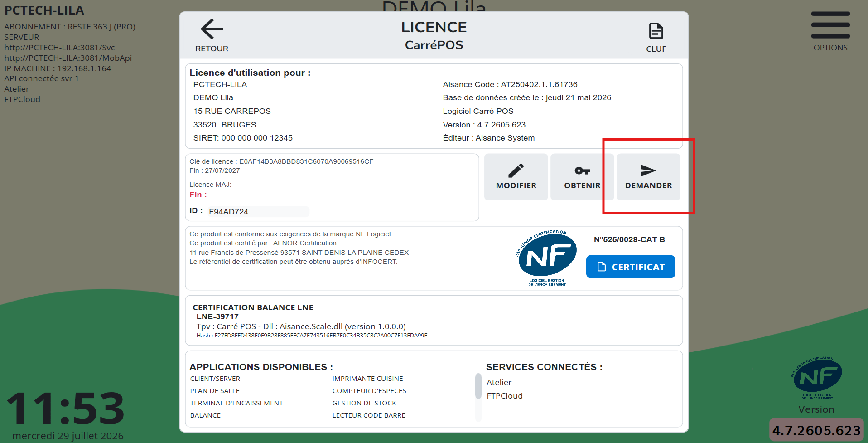
Task: Click 'CERTIFICATION BALANCE LNE' heading
Action: pyautogui.click(x=253, y=307)
